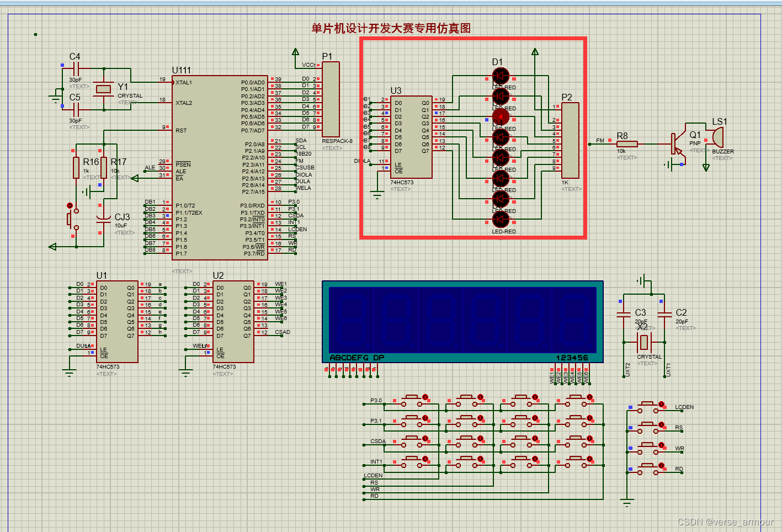Select capacitor C2 20pF

[665, 316]
